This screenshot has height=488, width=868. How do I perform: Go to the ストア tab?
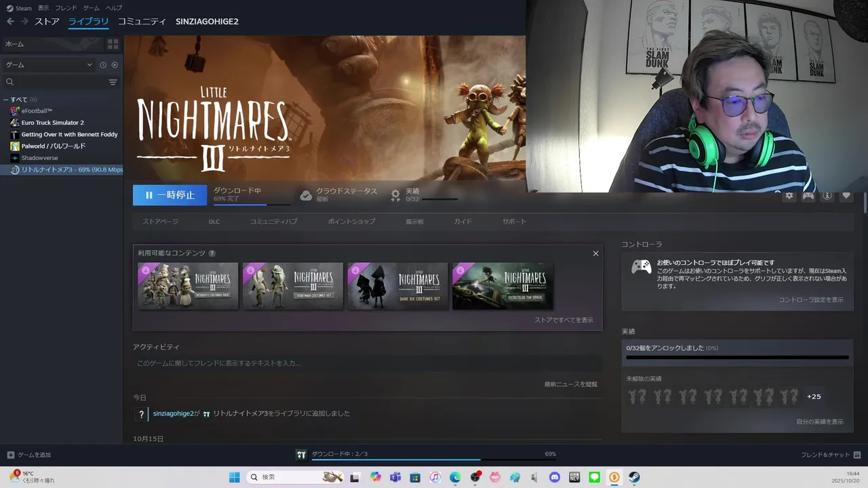[47, 22]
